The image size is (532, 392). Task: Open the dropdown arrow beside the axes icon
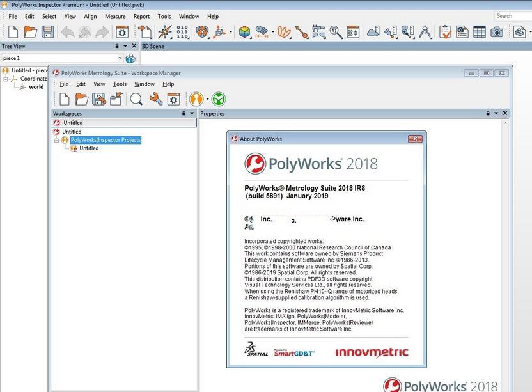click(x=231, y=32)
